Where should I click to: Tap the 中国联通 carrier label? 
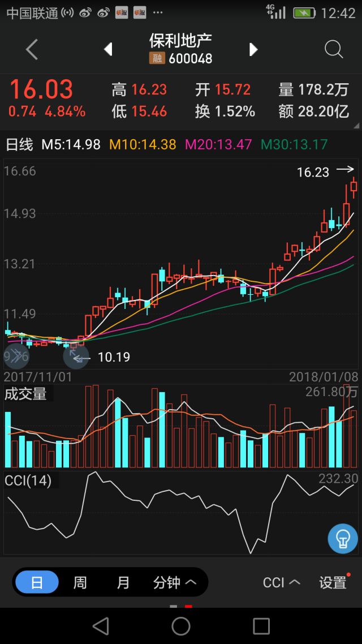(32, 13)
